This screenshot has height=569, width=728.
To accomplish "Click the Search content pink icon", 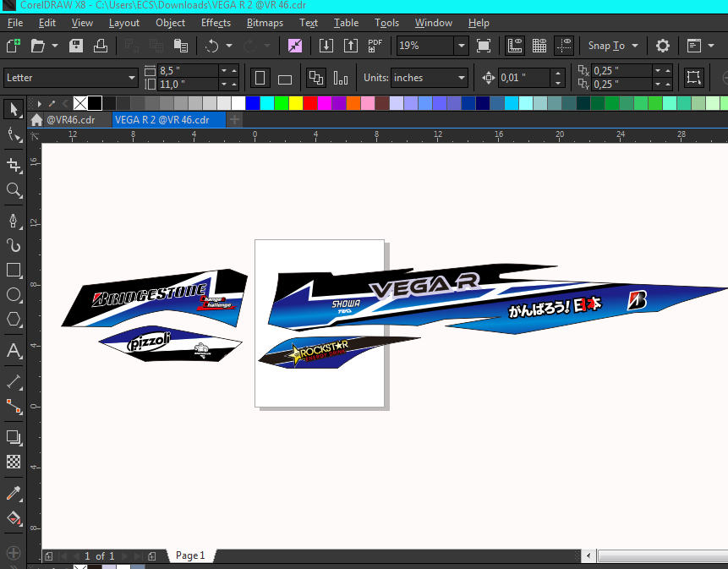I will 295,46.
